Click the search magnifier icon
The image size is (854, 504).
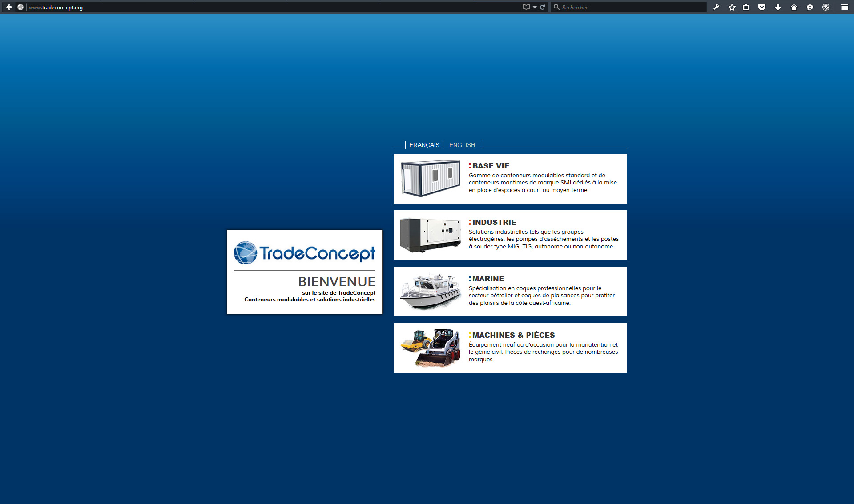556,7
